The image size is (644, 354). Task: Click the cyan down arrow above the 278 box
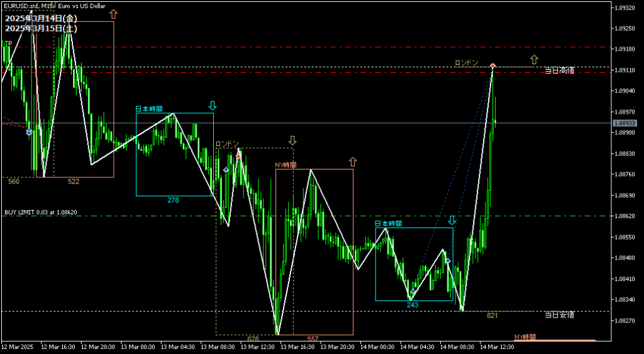pyautogui.click(x=213, y=105)
